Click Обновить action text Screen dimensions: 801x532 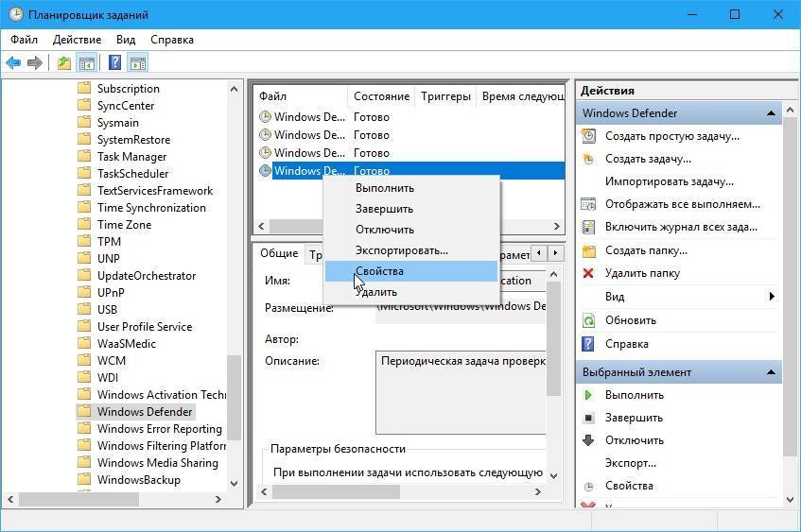coord(631,320)
